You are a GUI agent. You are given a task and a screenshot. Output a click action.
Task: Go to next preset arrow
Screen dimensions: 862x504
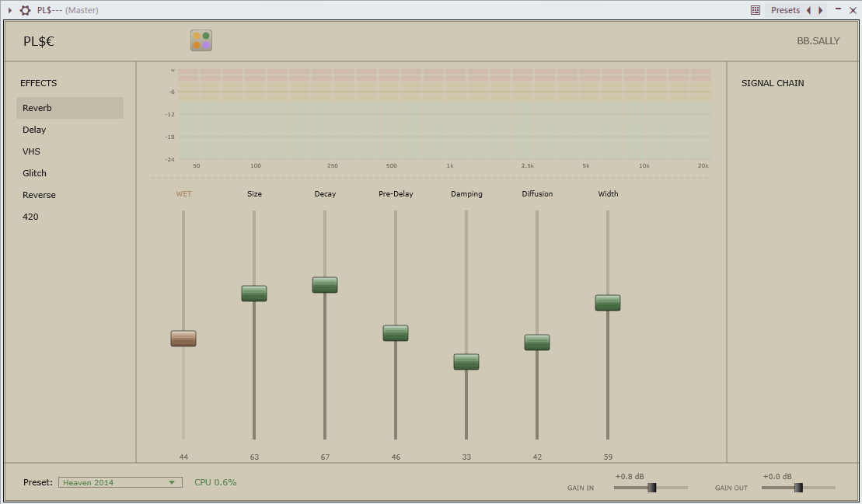click(820, 10)
